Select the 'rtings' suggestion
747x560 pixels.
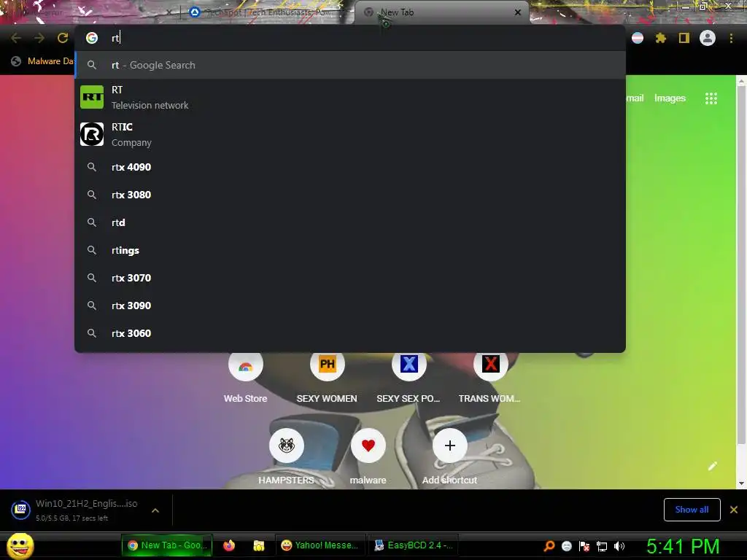click(349, 250)
